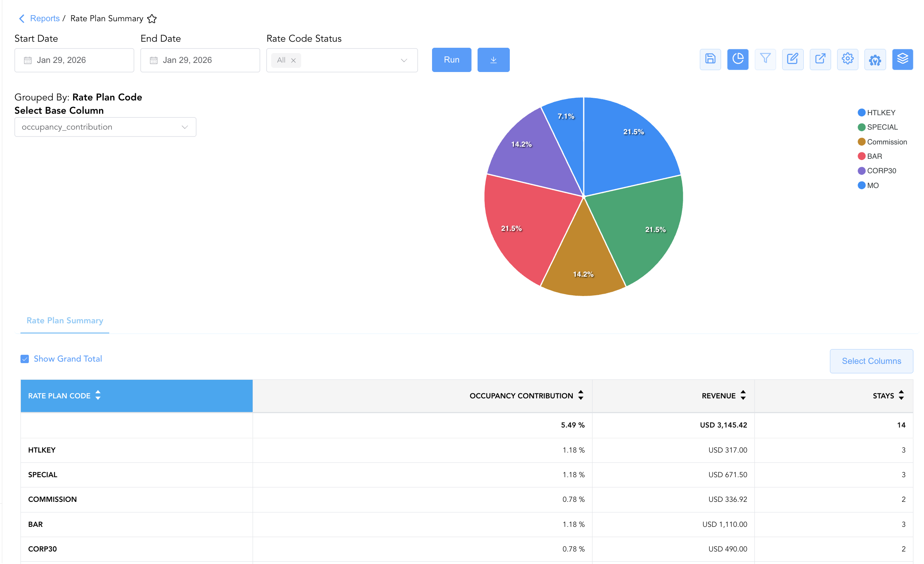This screenshot has height=564, width=924.
Task: Open the settings gear icon
Action: tap(847, 60)
